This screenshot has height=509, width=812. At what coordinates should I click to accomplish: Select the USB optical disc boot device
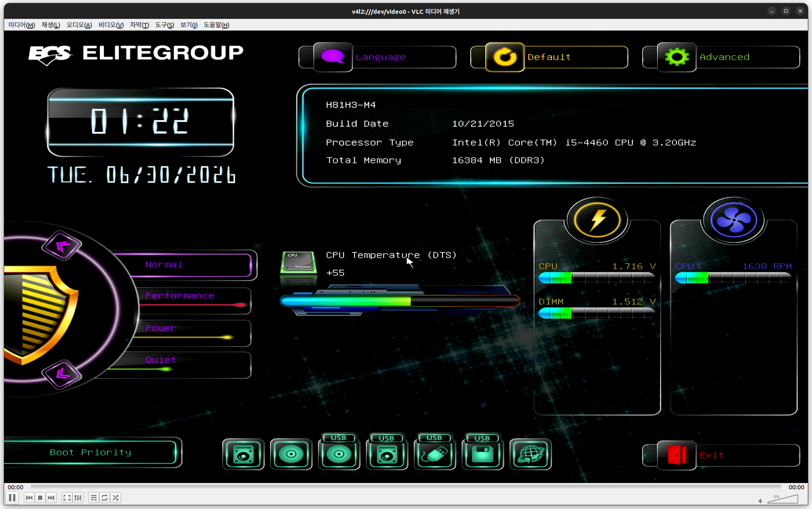pos(339,452)
